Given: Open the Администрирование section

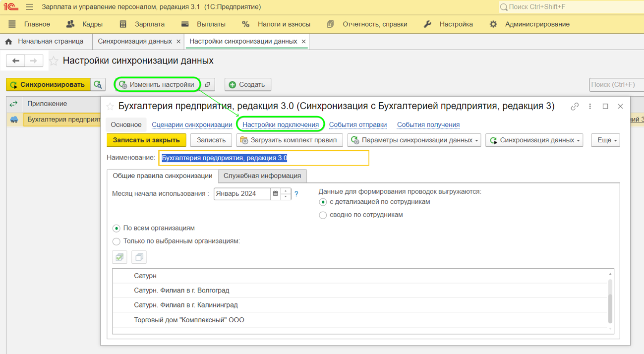Looking at the screenshot, I should [x=537, y=24].
